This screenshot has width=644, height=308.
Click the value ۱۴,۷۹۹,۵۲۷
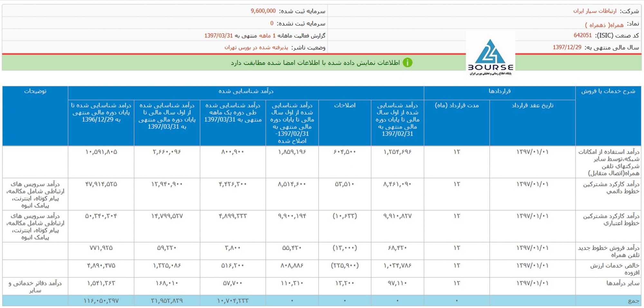(167, 216)
